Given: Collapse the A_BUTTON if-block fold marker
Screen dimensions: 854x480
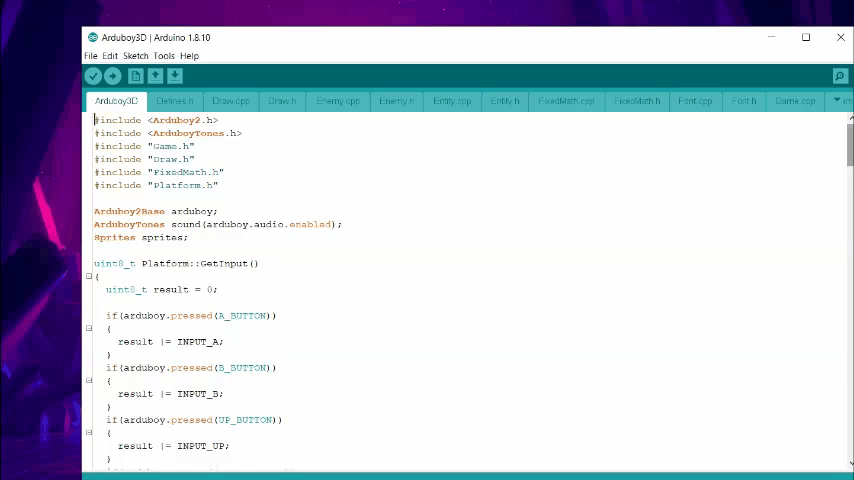Looking at the screenshot, I should point(89,328).
